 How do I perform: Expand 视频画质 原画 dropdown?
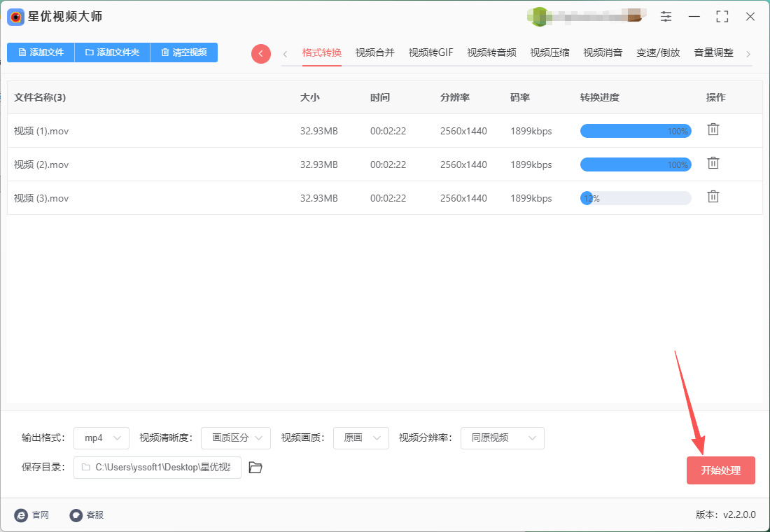(x=361, y=438)
